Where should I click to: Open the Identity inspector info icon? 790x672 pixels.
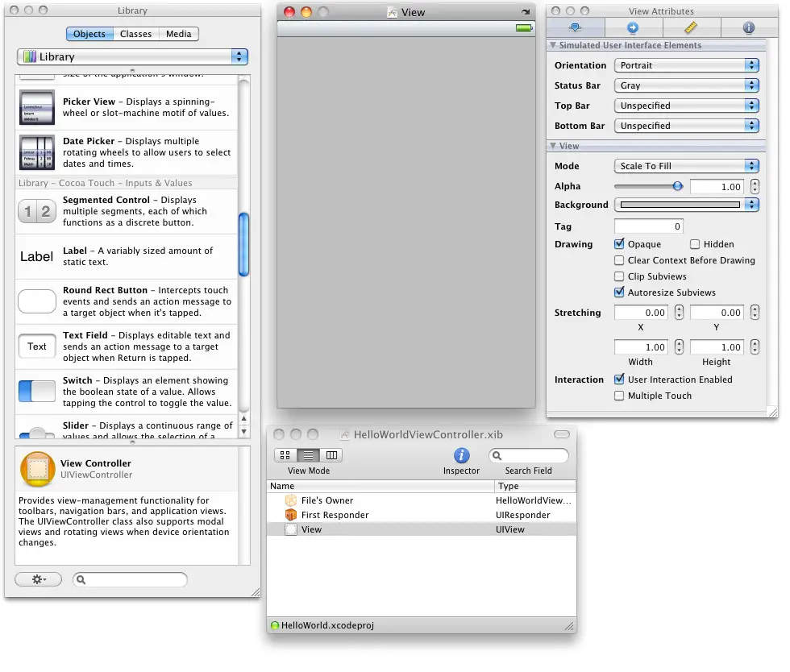click(x=748, y=27)
